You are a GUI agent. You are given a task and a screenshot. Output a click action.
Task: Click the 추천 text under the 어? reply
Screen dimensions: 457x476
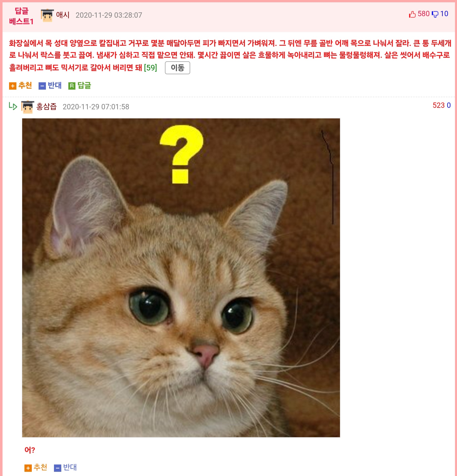[40, 467]
